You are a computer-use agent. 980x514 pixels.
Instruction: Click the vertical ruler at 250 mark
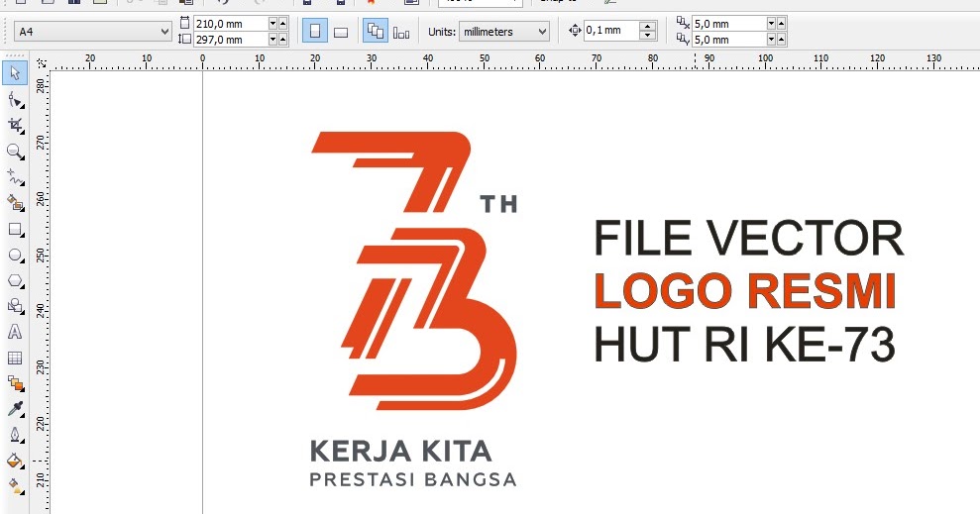41,256
